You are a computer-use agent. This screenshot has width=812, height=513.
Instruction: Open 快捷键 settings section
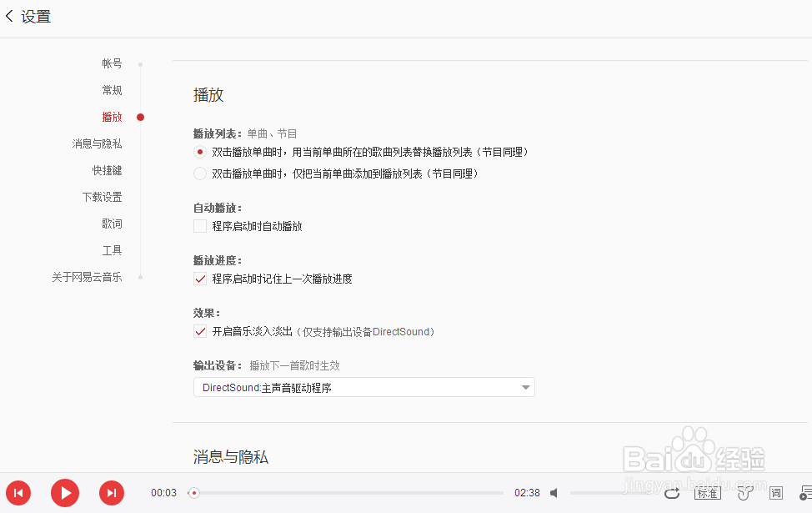(108, 170)
